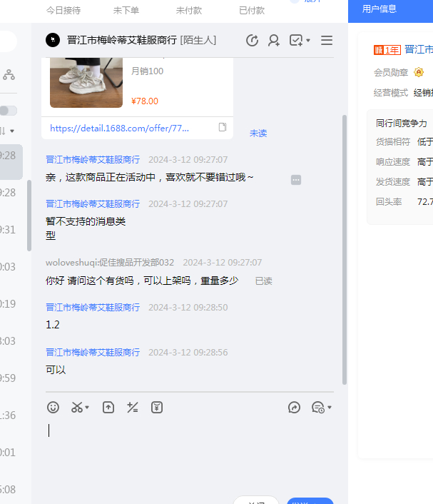Select the conversation timed 9:31
This screenshot has height=504, width=433.
click(x=11, y=230)
